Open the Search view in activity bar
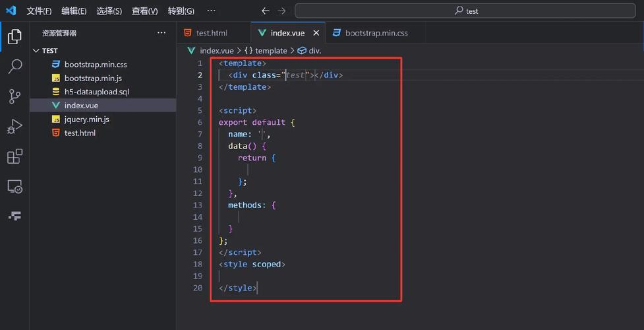 (x=15, y=66)
